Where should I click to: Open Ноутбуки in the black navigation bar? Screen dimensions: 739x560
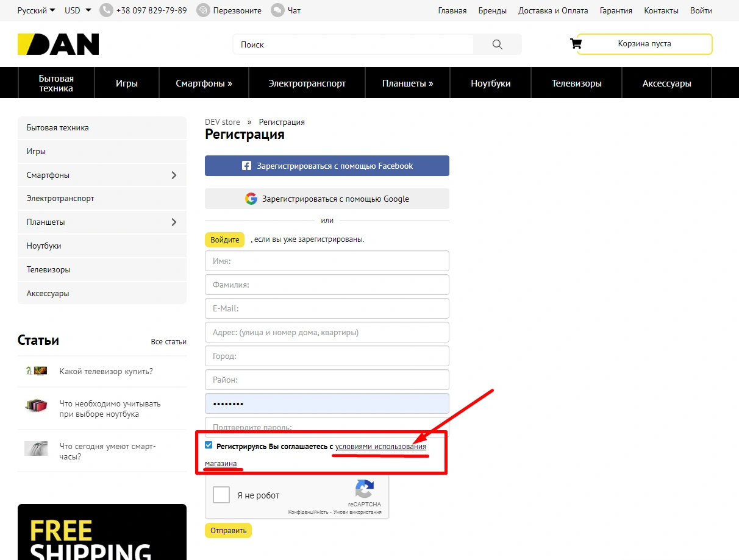click(x=490, y=83)
